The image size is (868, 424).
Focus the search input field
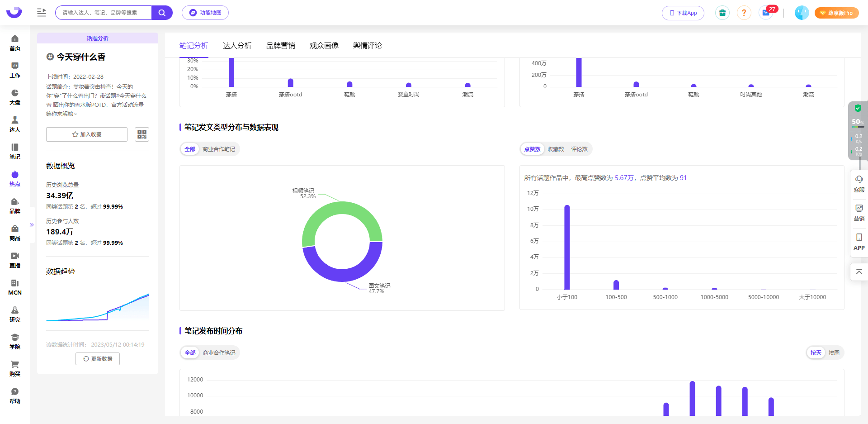click(x=104, y=13)
